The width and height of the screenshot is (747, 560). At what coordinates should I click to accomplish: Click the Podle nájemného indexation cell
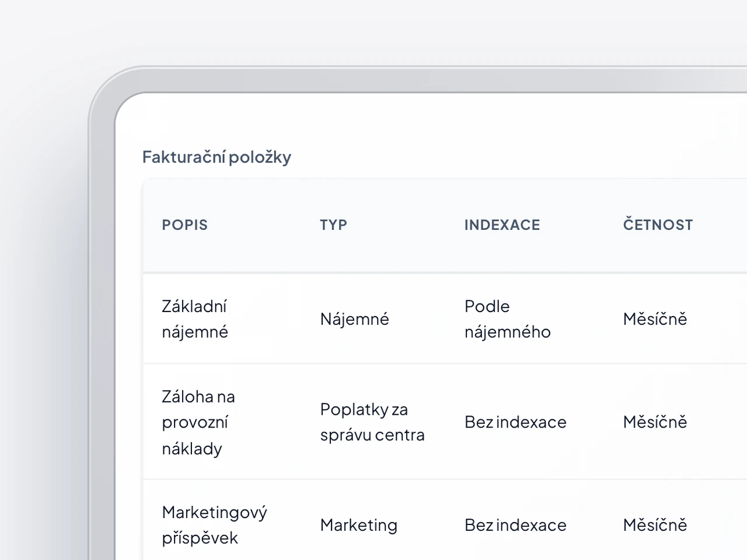[x=507, y=319]
